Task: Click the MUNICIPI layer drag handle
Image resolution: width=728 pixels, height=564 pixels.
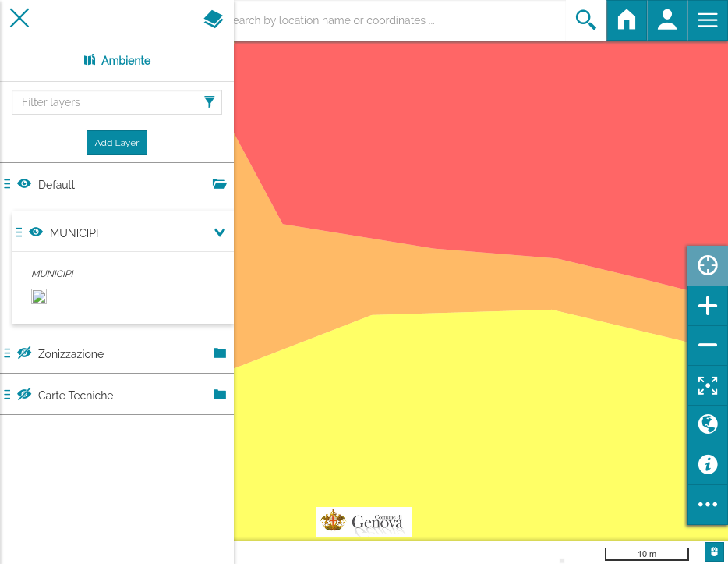Action: [x=19, y=232]
